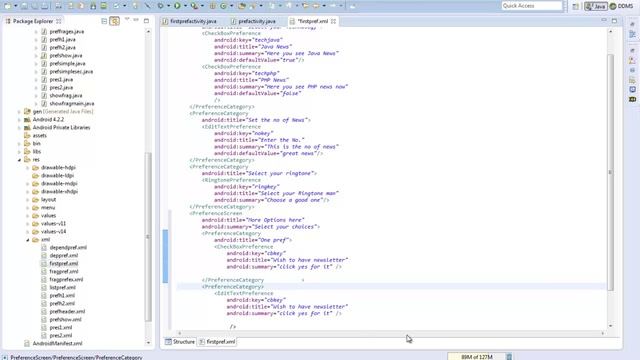Expand the libs folder node
The image size is (640, 360).
19,152
